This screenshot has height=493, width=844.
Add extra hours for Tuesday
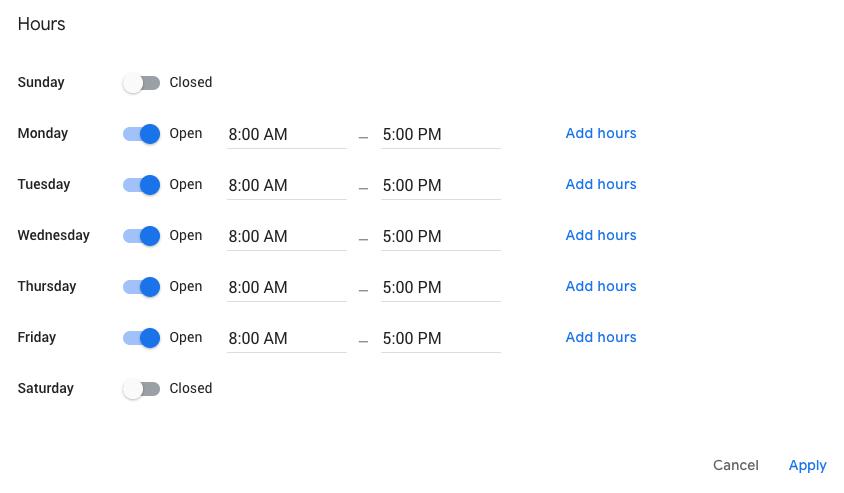601,185
